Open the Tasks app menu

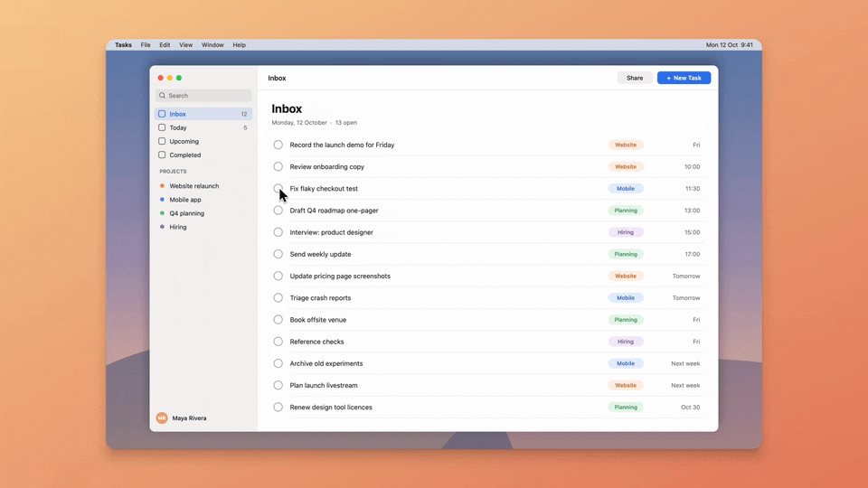coord(124,45)
